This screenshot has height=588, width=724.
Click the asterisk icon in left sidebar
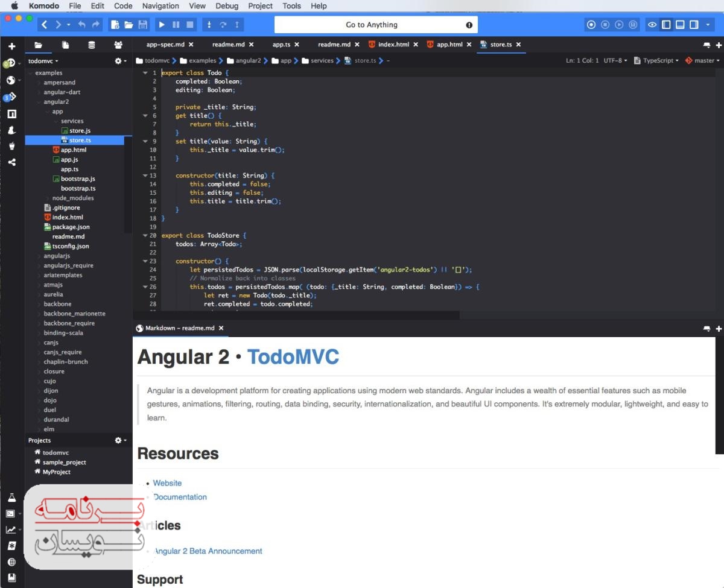tap(11, 546)
